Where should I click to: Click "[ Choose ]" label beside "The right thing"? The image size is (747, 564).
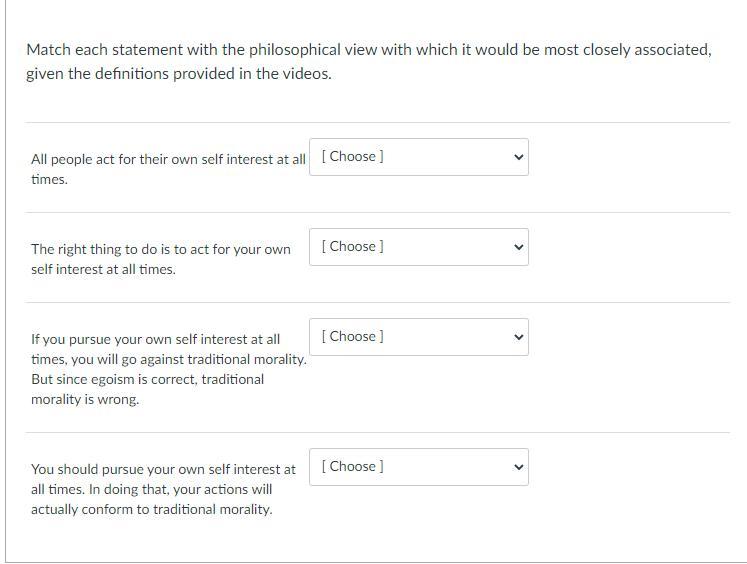(353, 246)
